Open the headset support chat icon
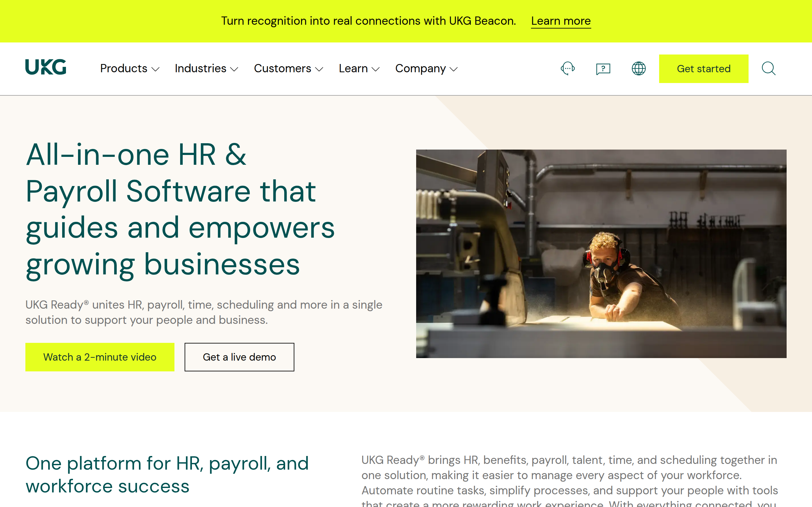Image resolution: width=812 pixels, height=507 pixels. [x=568, y=68]
